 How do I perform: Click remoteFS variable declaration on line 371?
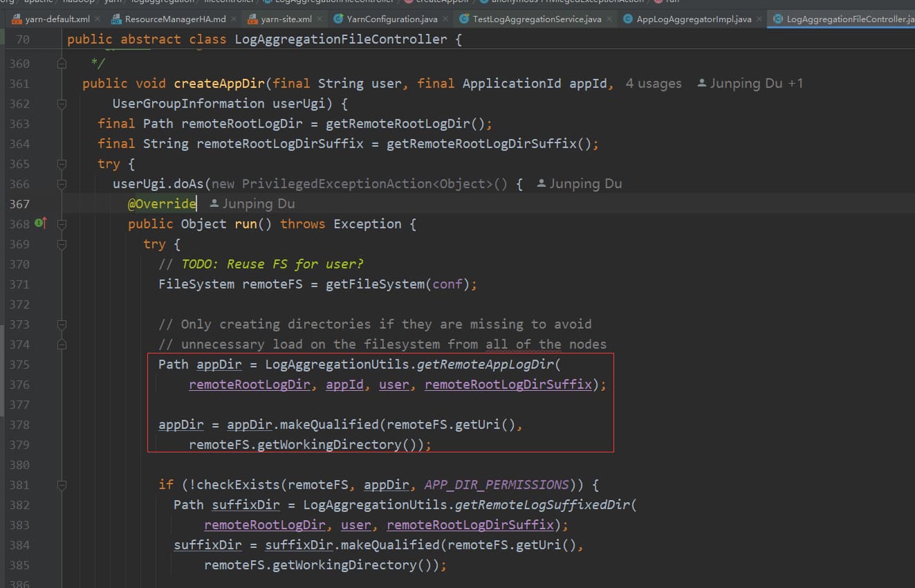click(272, 284)
